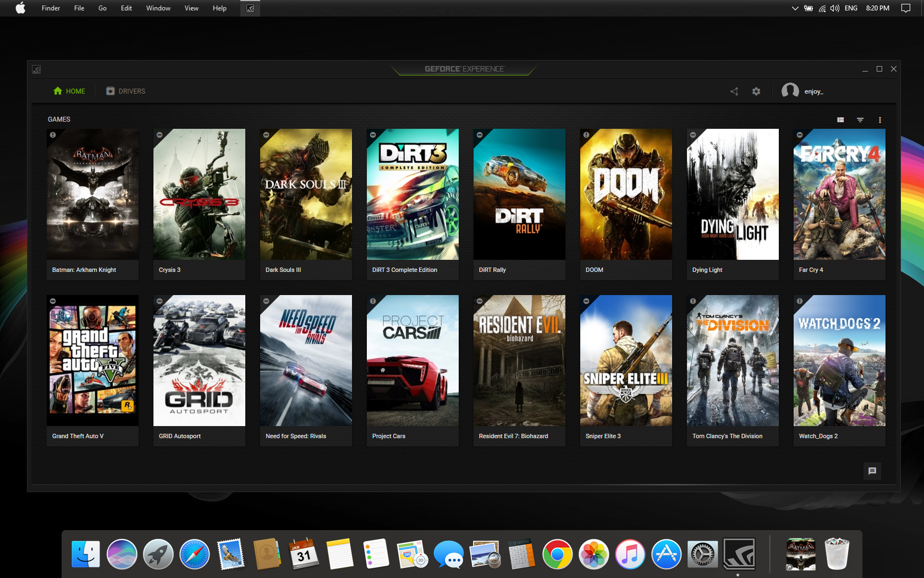The height and width of the screenshot is (578, 924).
Task: Open GeForce Experience settings gear
Action: (x=756, y=91)
